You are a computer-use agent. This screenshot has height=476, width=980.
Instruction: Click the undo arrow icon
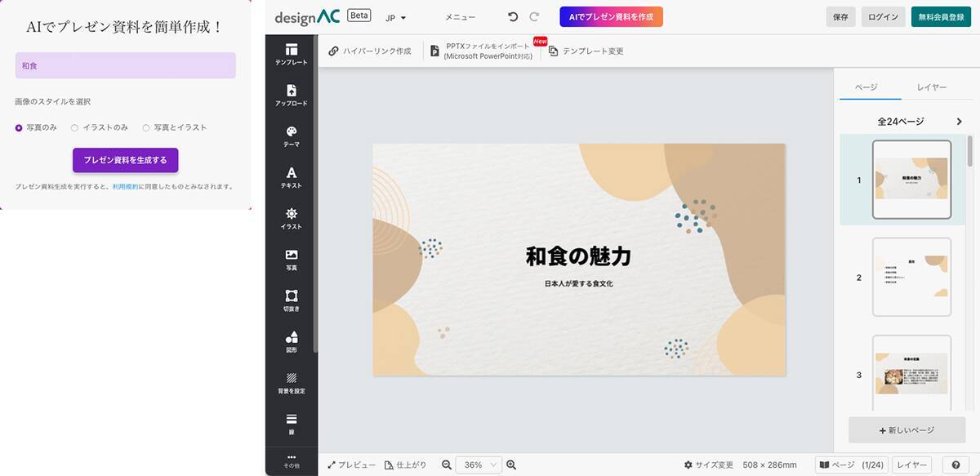click(513, 17)
